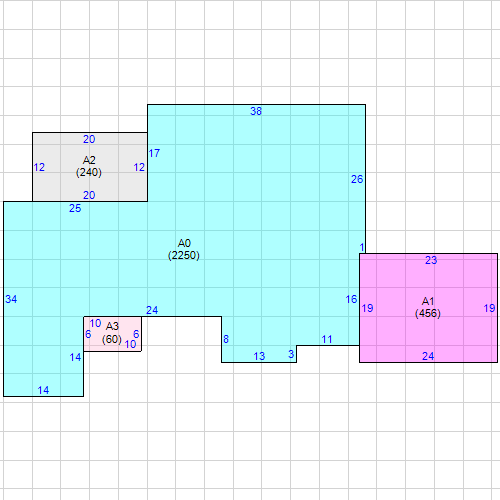This screenshot has width=500, height=500.
Task: Click the vertical 14 dimension below A3
Action: 75,357
